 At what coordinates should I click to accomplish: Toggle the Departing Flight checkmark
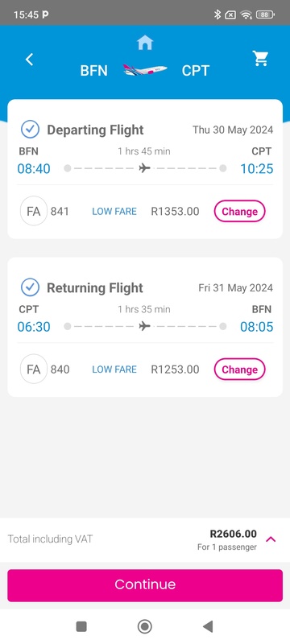pyautogui.click(x=31, y=130)
